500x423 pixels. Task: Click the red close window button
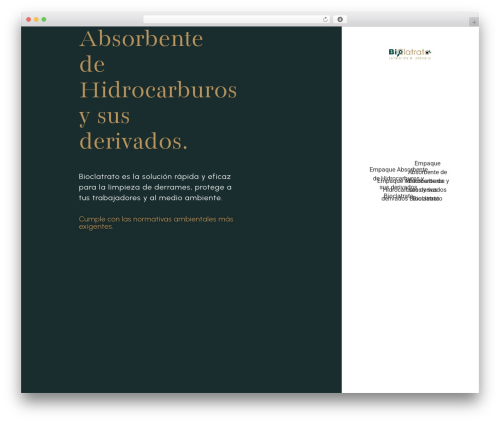[29, 20]
